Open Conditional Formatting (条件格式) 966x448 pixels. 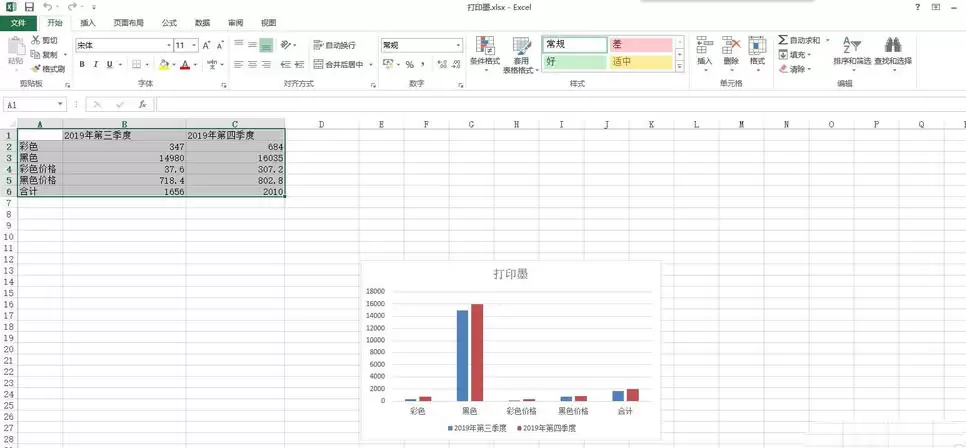pos(485,52)
